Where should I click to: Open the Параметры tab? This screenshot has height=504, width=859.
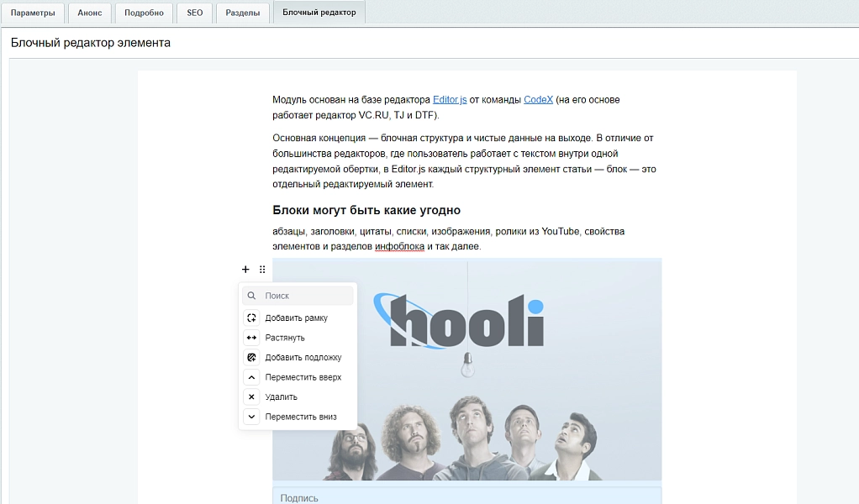[33, 13]
